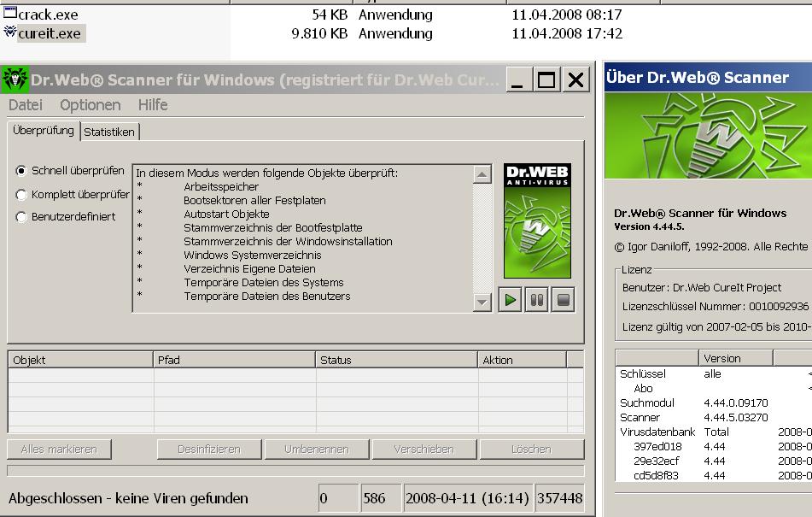The image size is (812, 517).
Task: Open the Datei menu
Action: click(x=26, y=105)
